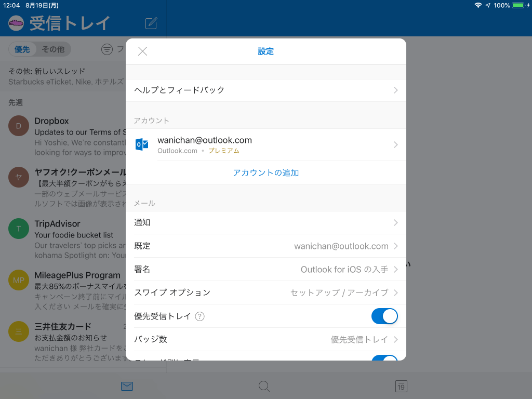Screen dimensions: 532x399
Task: Open the Dropbox email
Action: [x=63, y=137]
